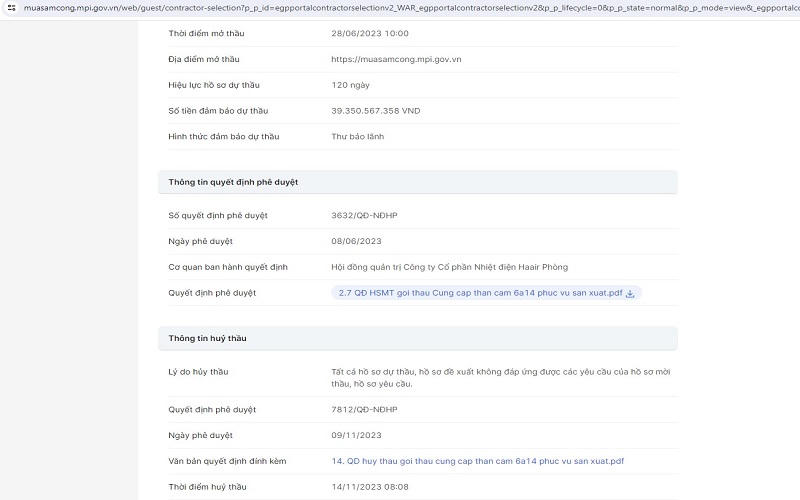This screenshot has height=500, width=800.
Task: Click the cancellation time 14/11/2023 08:08
Action: [x=370, y=487]
